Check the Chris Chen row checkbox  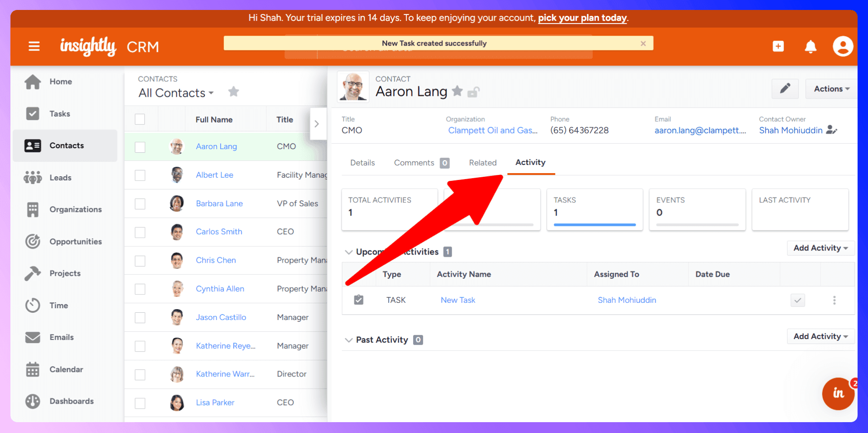tap(140, 261)
